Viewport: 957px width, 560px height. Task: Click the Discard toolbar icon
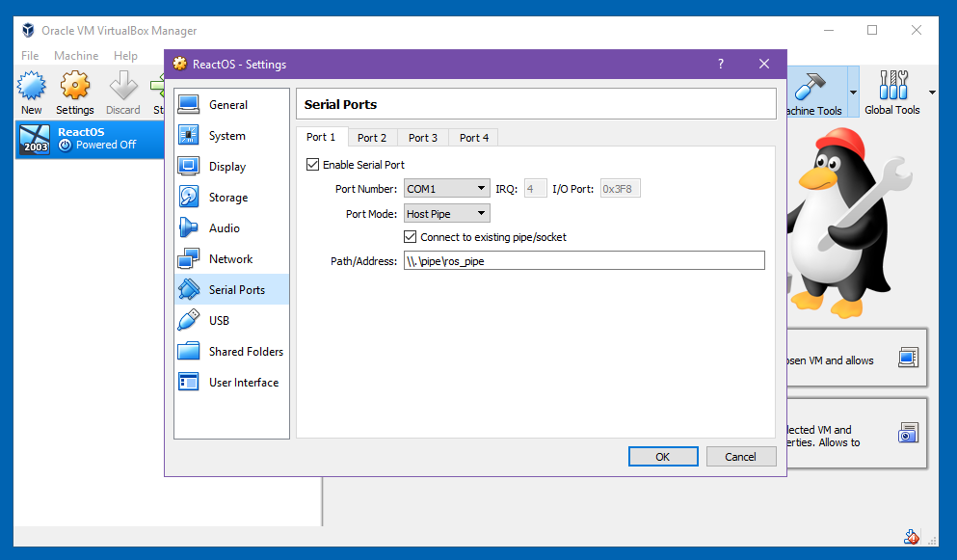123,86
